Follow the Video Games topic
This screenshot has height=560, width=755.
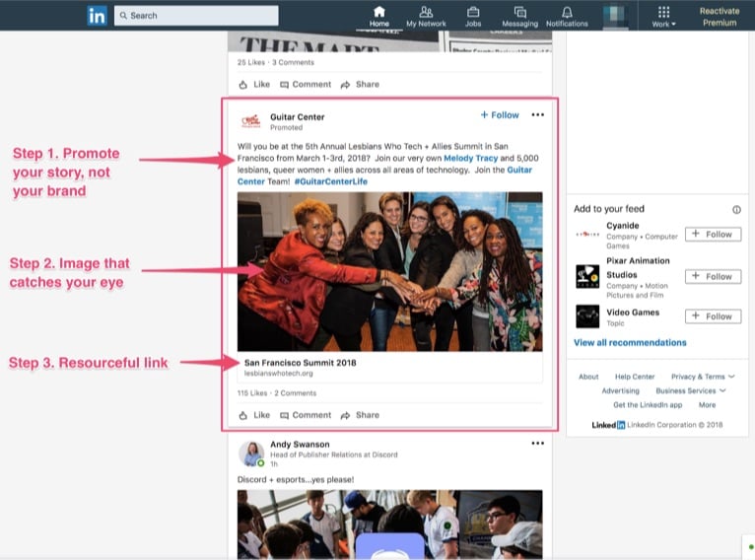(713, 316)
